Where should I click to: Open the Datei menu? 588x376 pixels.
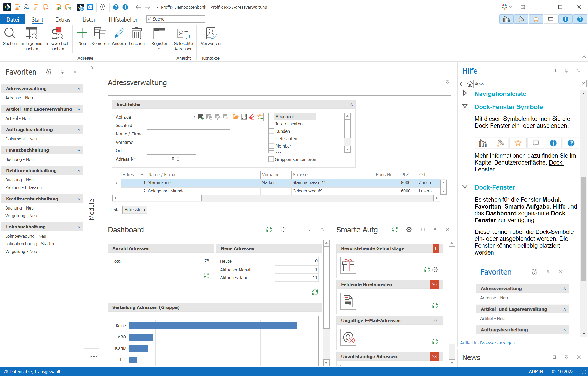(x=13, y=19)
